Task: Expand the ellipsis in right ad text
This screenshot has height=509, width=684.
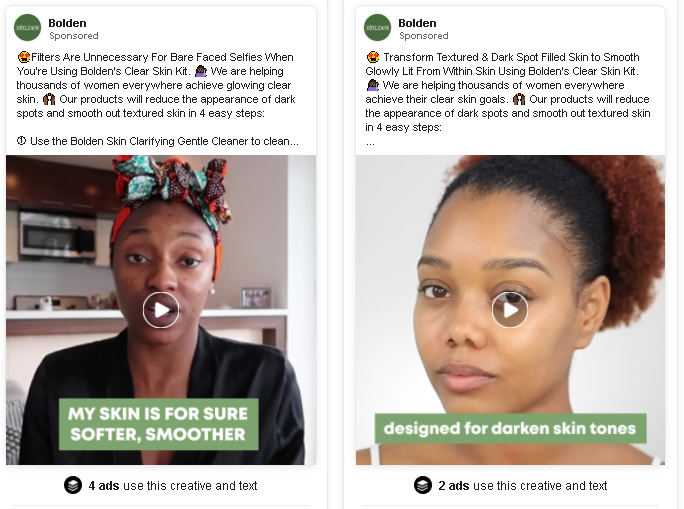Action: pyautogui.click(x=370, y=143)
